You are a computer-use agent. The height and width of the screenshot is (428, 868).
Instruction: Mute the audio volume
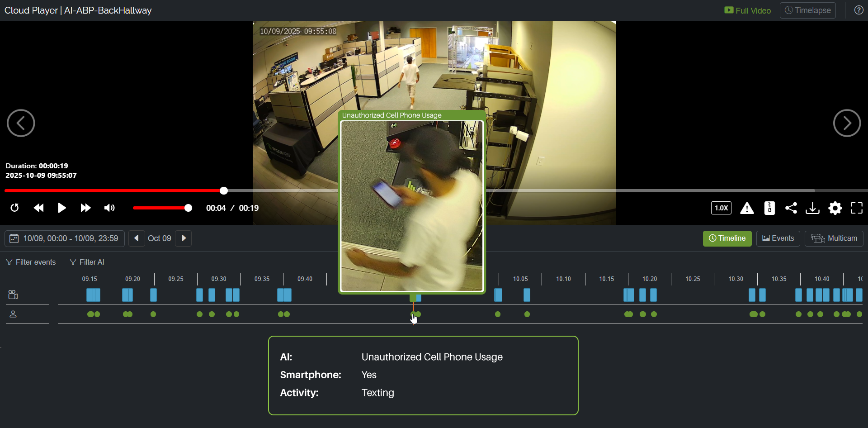click(x=109, y=208)
